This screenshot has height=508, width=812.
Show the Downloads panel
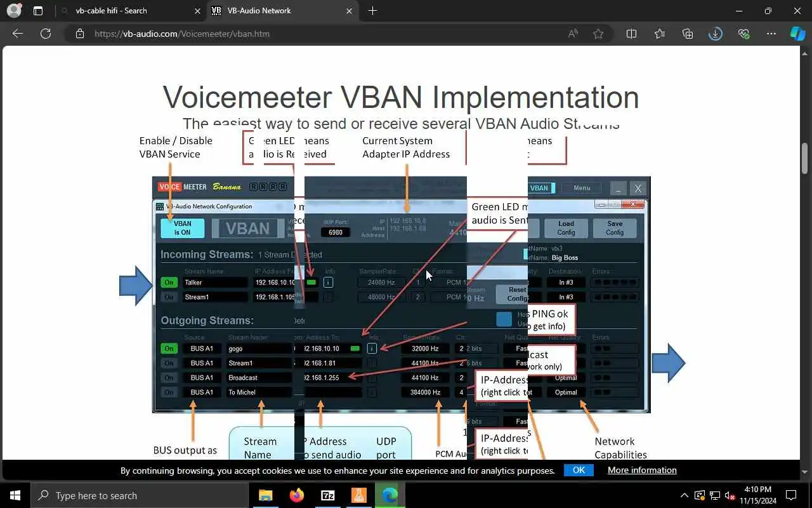[716, 34]
